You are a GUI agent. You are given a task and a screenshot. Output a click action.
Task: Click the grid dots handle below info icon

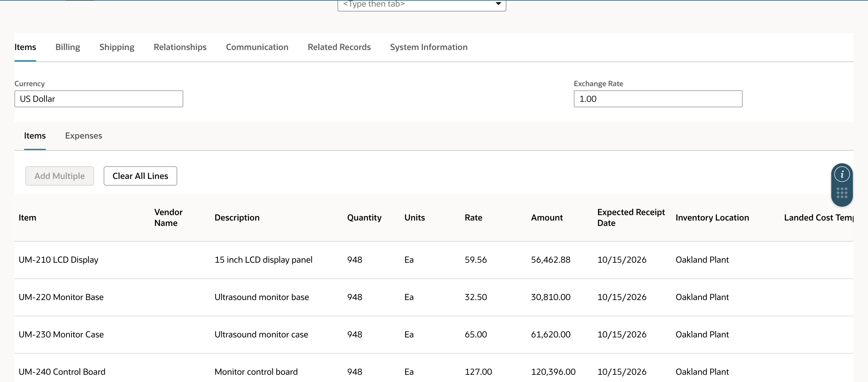coord(842,193)
